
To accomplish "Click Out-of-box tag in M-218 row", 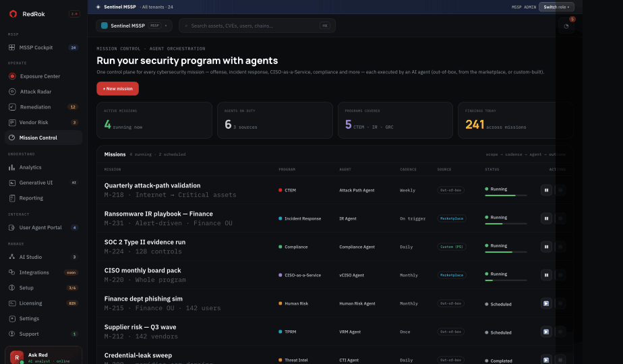I will point(450,190).
